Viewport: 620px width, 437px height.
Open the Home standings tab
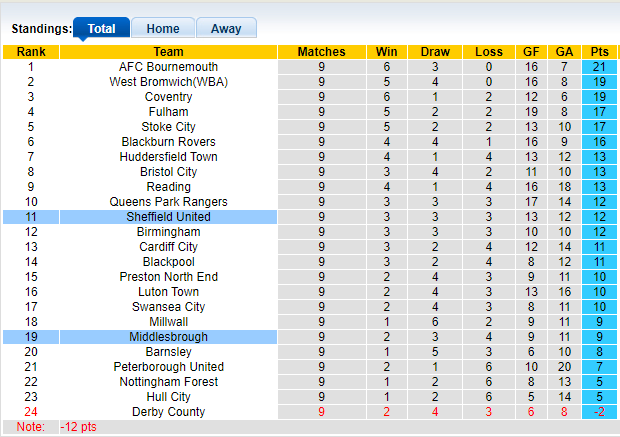coord(163,29)
